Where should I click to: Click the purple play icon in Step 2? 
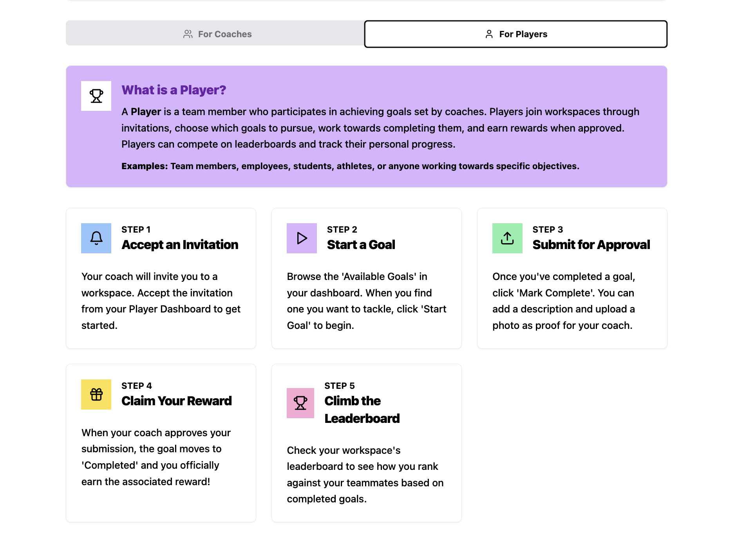[x=301, y=238]
